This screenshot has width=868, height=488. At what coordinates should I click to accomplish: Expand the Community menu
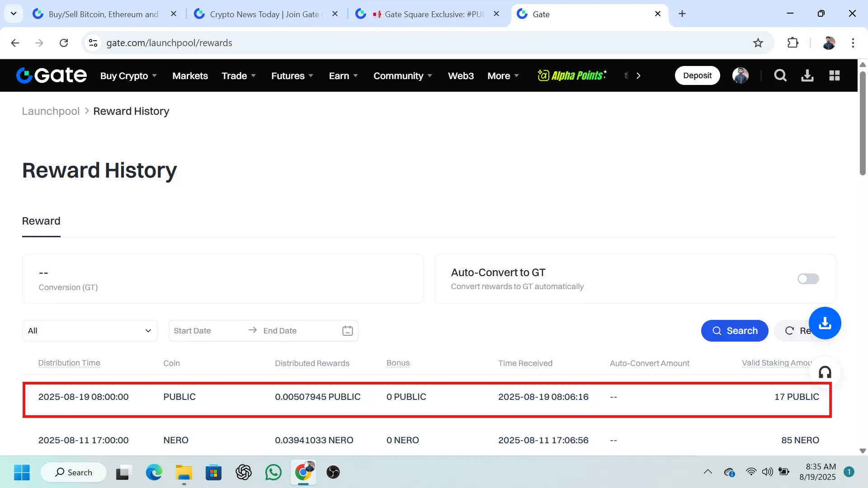coord(403,75)
